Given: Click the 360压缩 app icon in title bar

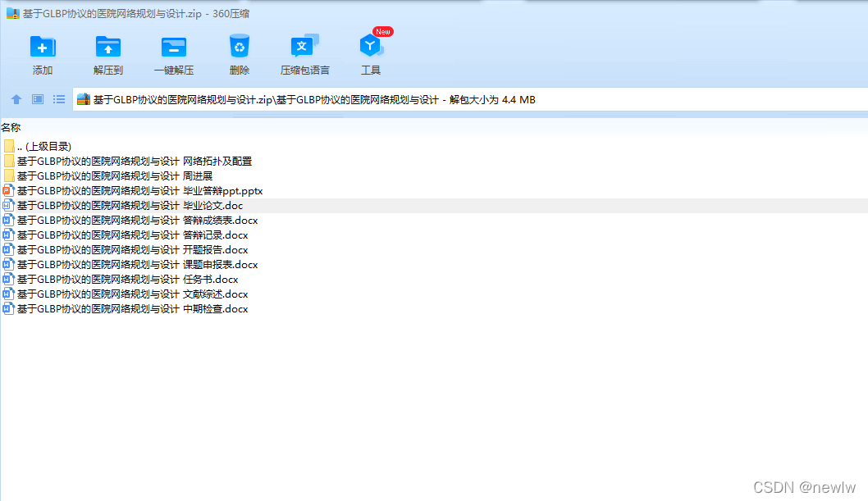Looking at the screenshot, I should (13, 14).
